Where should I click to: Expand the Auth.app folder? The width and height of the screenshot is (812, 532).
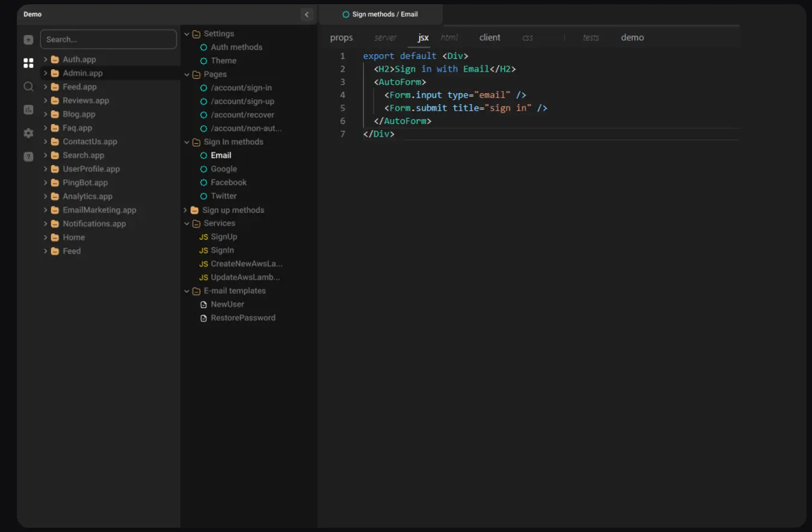tap(46, 60)
